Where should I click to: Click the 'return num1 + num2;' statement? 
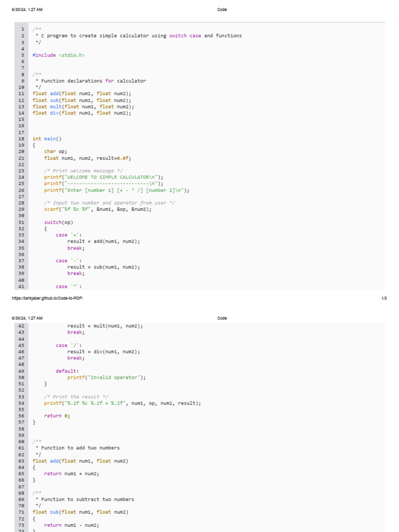pyautogui.click(x=72, y=474)
